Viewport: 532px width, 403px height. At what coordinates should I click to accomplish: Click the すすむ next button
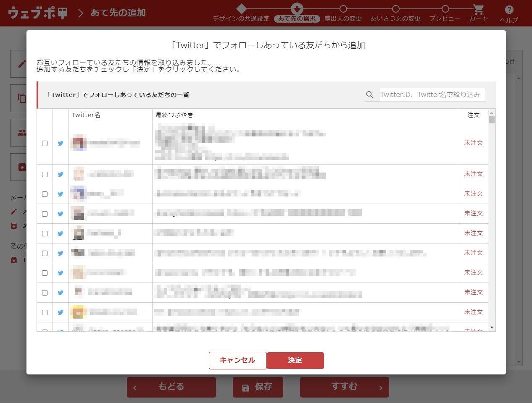[345, 387]
